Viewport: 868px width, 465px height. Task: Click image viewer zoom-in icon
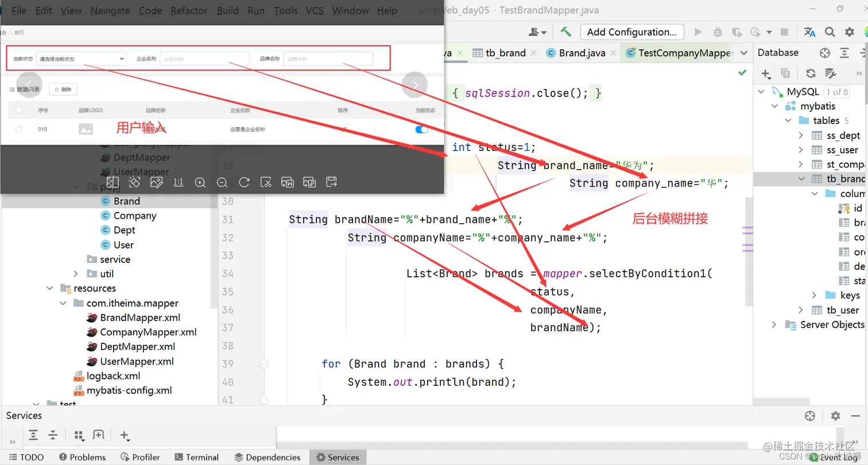(200, 183)
